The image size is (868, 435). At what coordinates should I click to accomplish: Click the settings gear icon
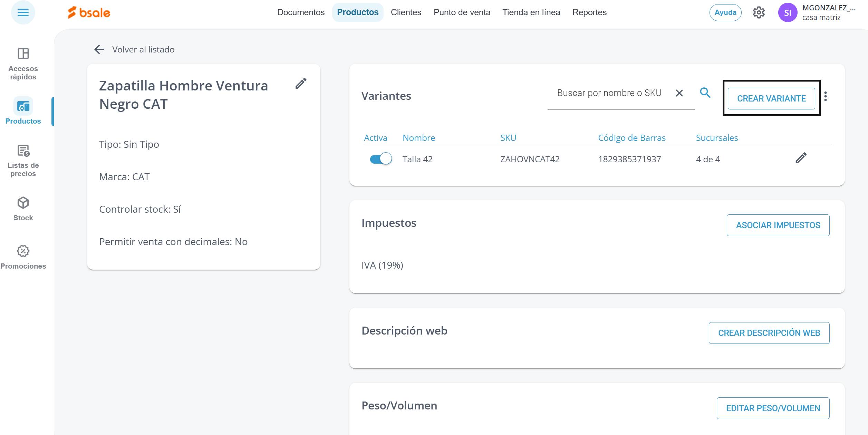coord(759,13)
